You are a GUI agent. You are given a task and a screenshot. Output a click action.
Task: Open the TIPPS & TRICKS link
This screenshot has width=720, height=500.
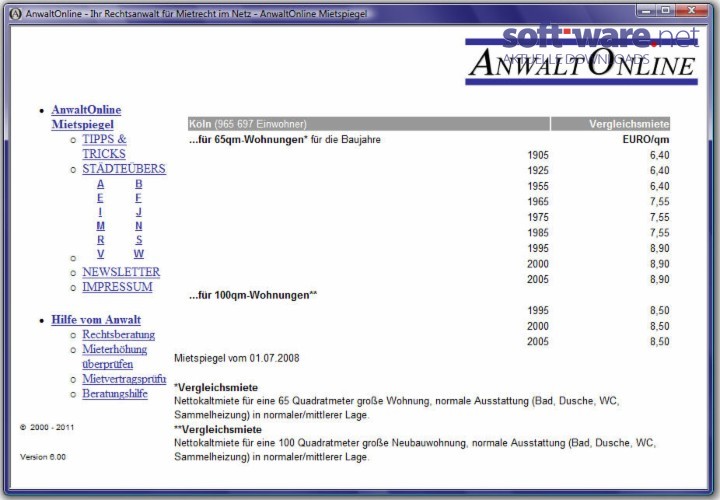tap(104, 146)
